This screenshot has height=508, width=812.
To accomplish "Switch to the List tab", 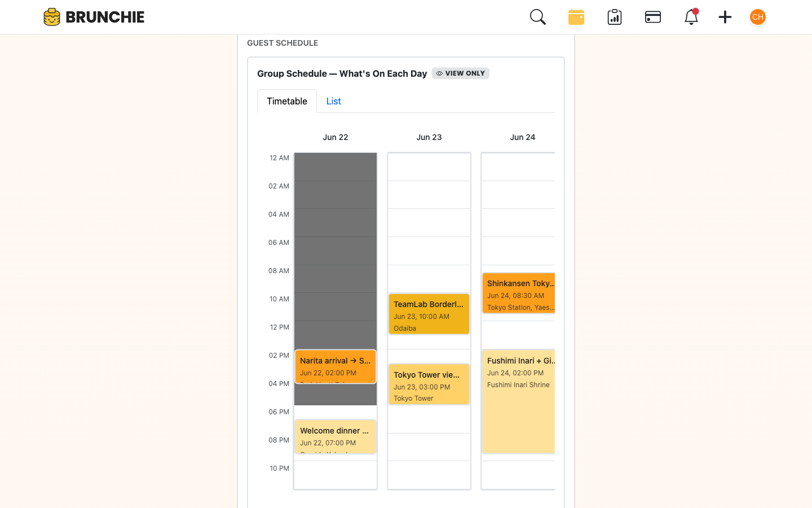I will point(334,101).
